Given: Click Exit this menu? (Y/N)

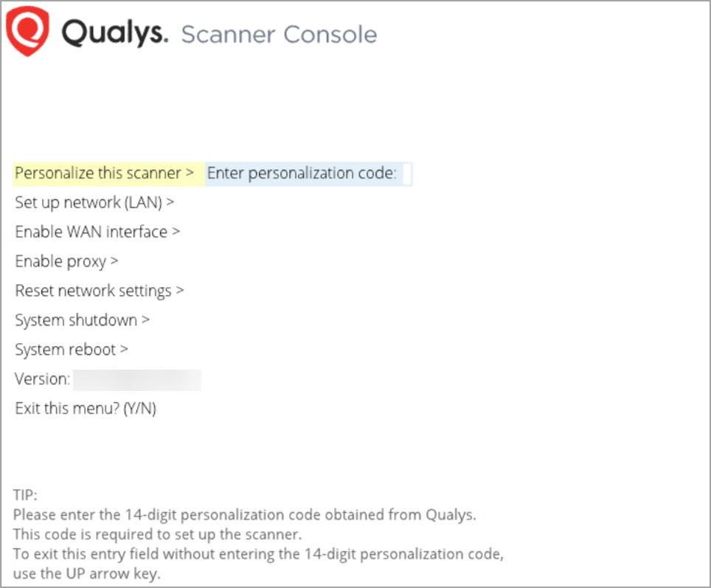Looking at the screenshot, I should 86,409.
